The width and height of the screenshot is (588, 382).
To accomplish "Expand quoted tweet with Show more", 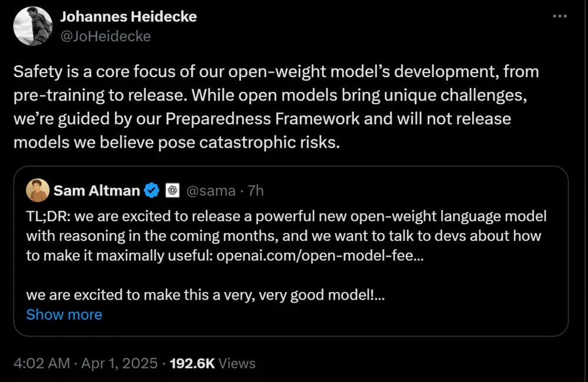I will (x=64, y=314).
